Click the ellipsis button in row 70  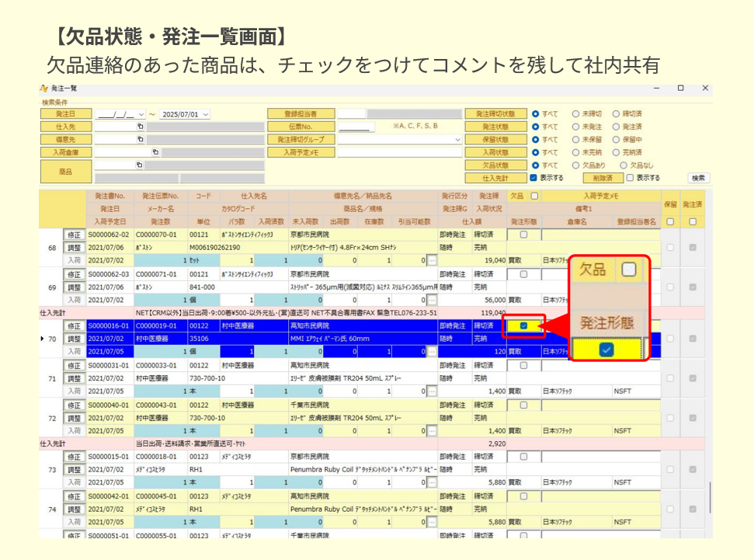pyautogui.click(x=432, y=352)
